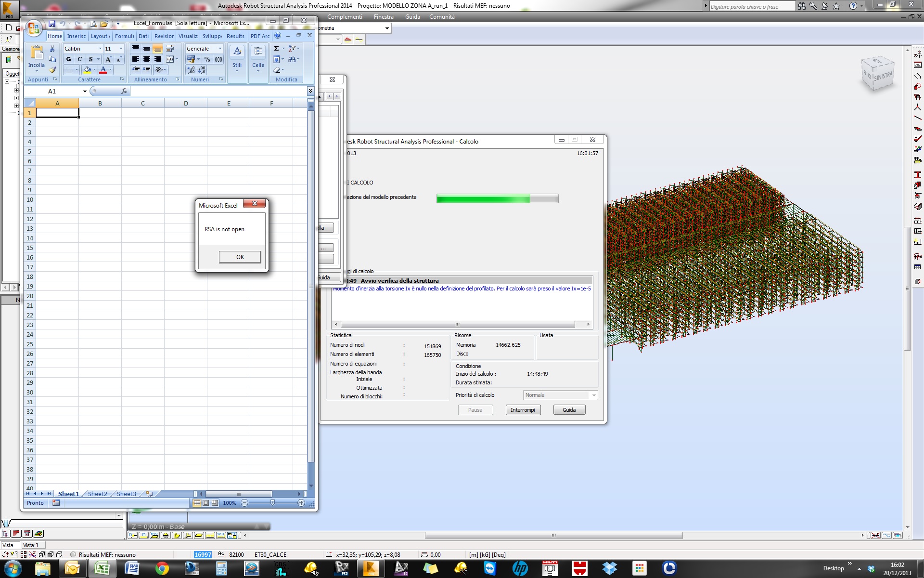The height and width of the screenshot is (578, 924).
Task: Toggle supports symbol display in Robot
Action: point(166,535)
